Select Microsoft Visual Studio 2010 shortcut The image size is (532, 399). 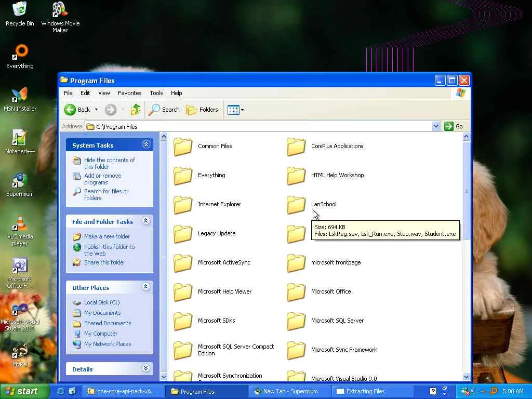coord(20,317)
